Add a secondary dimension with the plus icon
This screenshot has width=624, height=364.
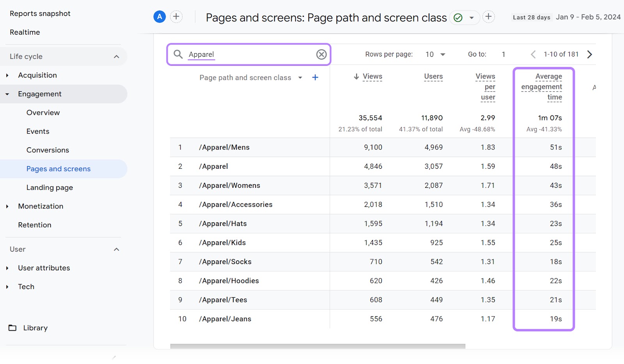315,77
